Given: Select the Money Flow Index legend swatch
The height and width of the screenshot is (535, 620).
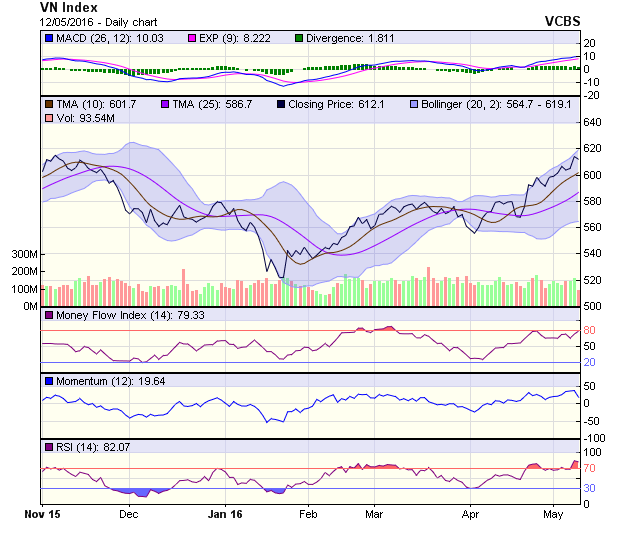Looking at the screenshot, I should tap(48, 316).
